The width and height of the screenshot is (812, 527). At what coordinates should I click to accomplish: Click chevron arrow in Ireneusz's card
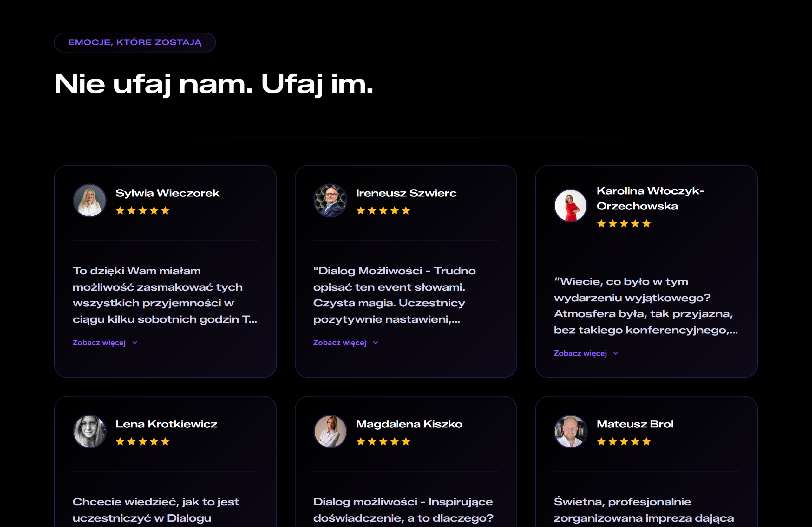pyautogui.click(x=375, y=343)
